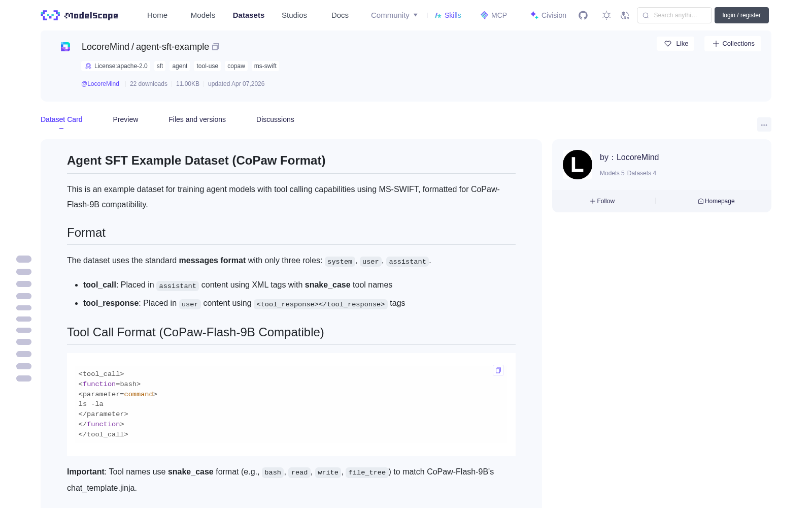Copy the tool_call code block
Image resolution: width=812 pixels, height=508 pixels.
tap(498, 370)
